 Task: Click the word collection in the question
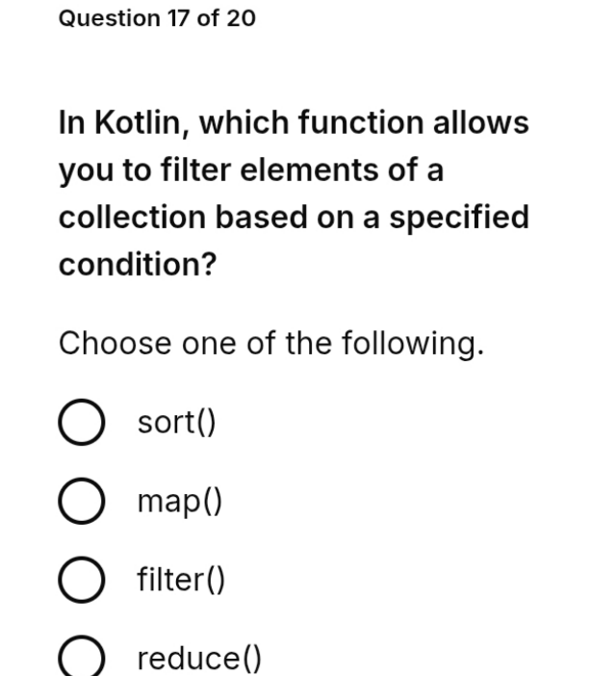[132, 217]
